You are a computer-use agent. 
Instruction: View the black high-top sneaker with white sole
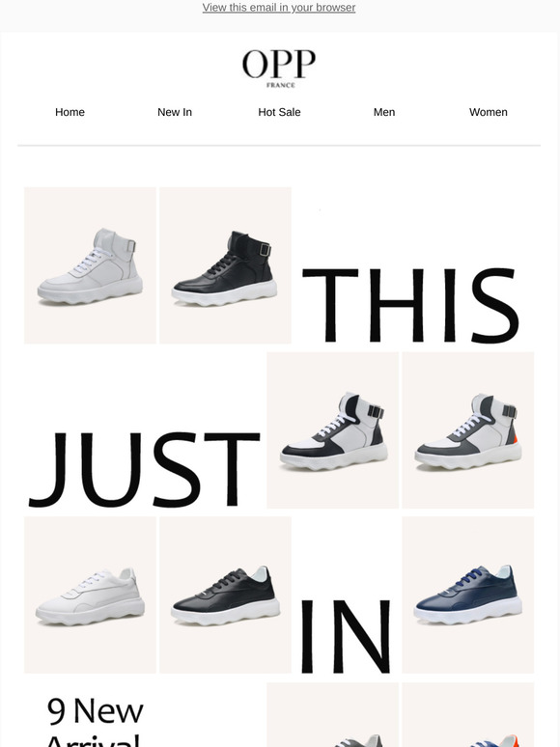coord(225,265)
